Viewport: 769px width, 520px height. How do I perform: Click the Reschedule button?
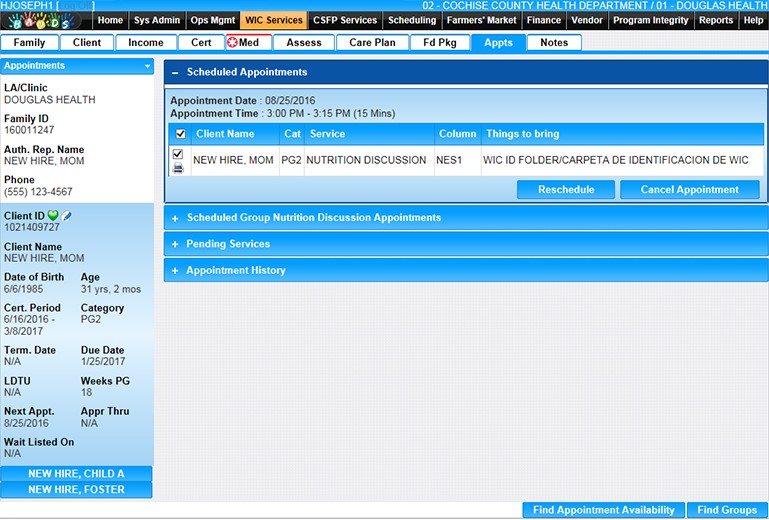tap(565, 190)
